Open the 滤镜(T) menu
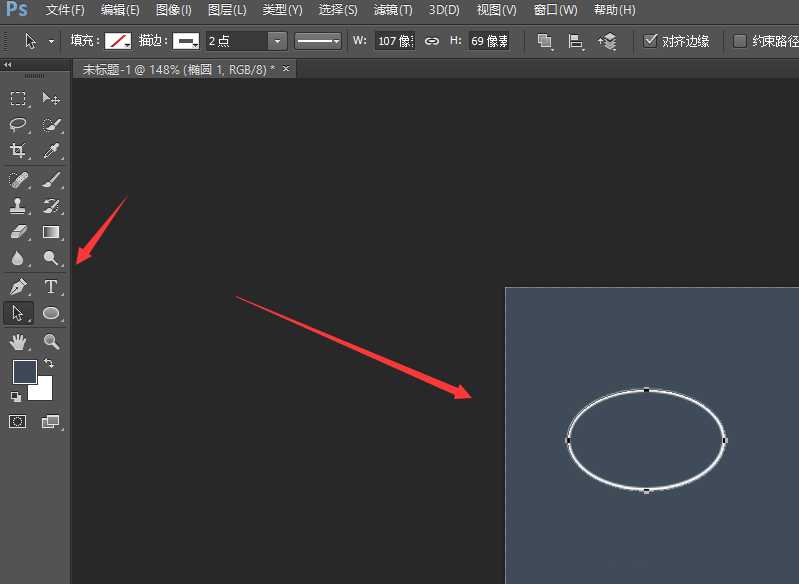The height and width of the screenshot is (584, 799). (x=393, y=10)
